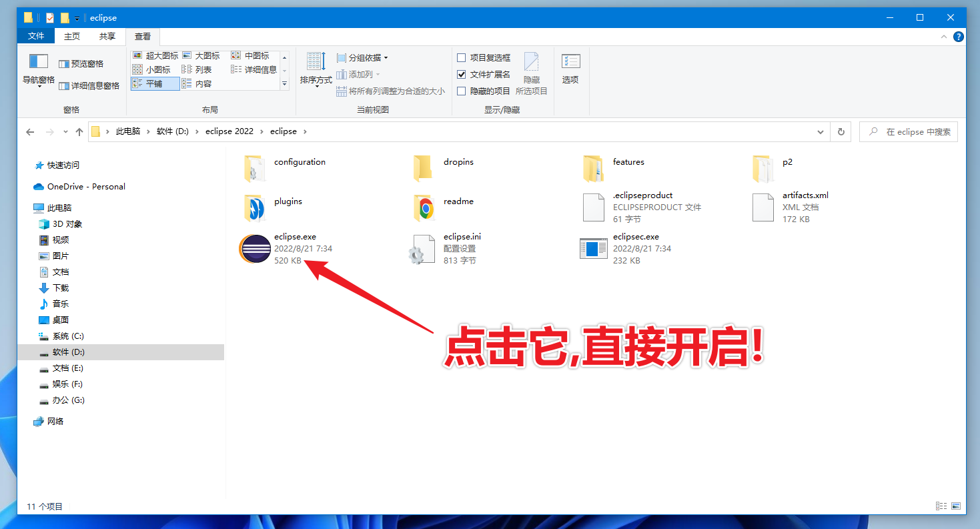Expand the layout gallery more arrow
Viewport: 980px width, 529px height.
point(285,83)
